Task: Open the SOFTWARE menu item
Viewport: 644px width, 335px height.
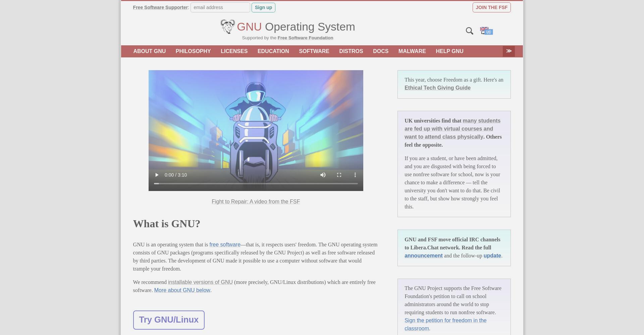Action: 314,51
